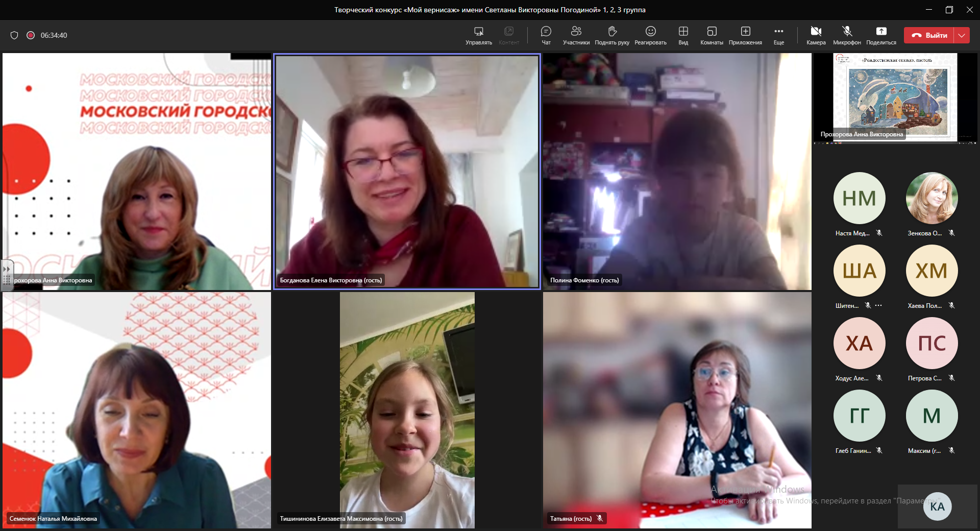This screenshot has width=980, height=531.
Task: Open the Chat panel
Action: 546,35
